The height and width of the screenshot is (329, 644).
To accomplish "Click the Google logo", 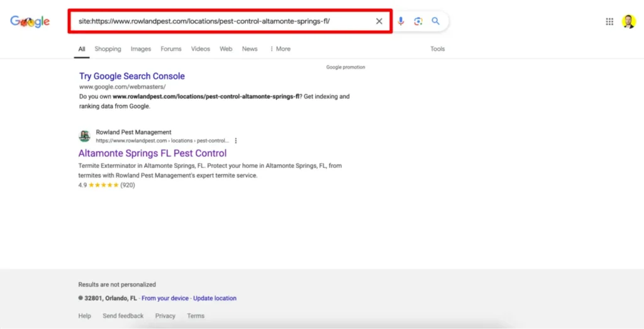I will click(x=30, y=21).
